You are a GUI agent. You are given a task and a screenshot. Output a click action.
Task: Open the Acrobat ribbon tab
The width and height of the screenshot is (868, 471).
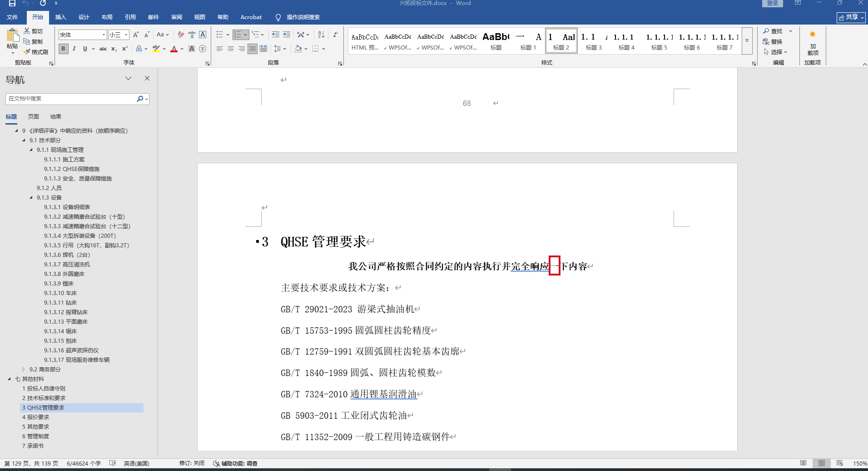(x=251, y=17)
